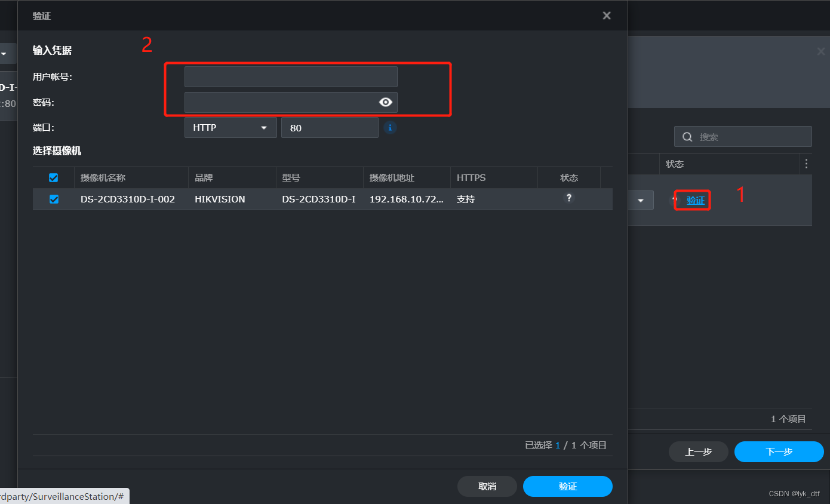Click the 取消 cancel button
830x504 pixels.
pyautogui.click(x=487, y=487)
